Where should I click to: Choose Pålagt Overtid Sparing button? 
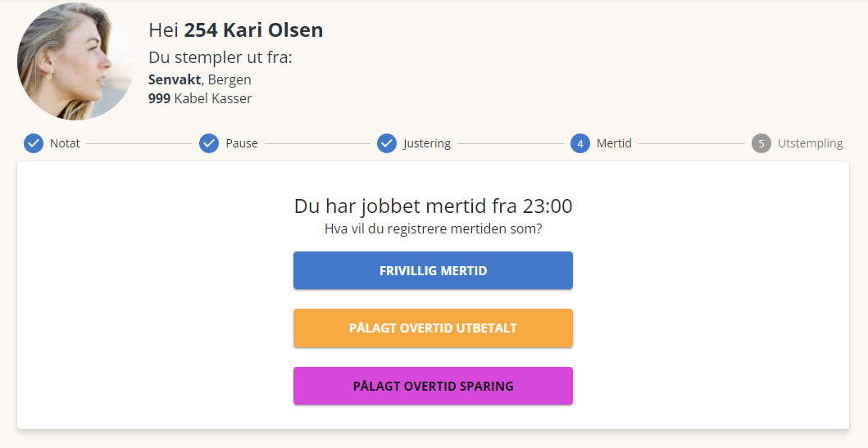pos(433,386)
